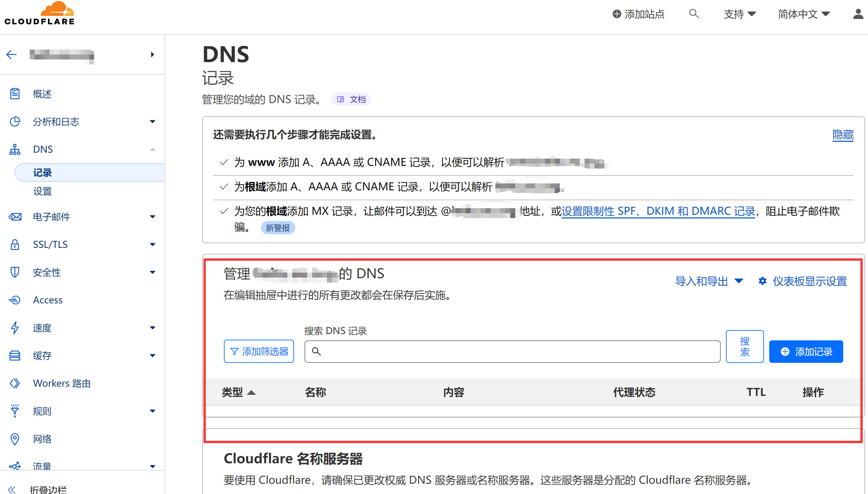Viewport: 868px width, 494px height.
Task: Click the filter funnel icon in add filter
Action: 234,352
